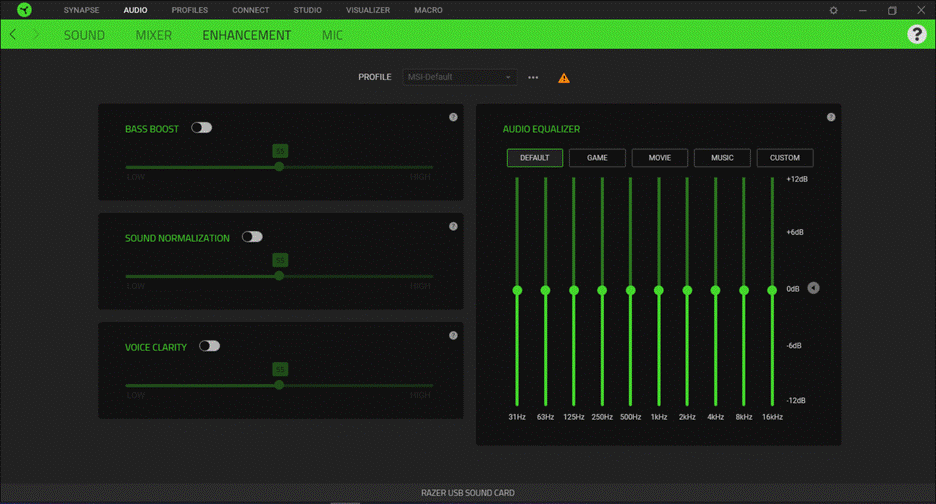This screenshot has width=936, height=504.
Task: Open the Profiles top menu tab
Action: pos(190,10)
